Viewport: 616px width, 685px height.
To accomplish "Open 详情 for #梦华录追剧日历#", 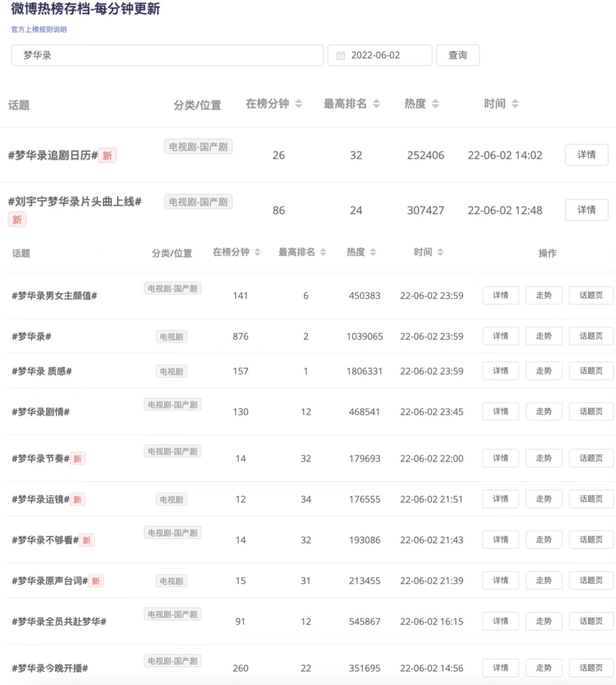I will pos(586,155).
